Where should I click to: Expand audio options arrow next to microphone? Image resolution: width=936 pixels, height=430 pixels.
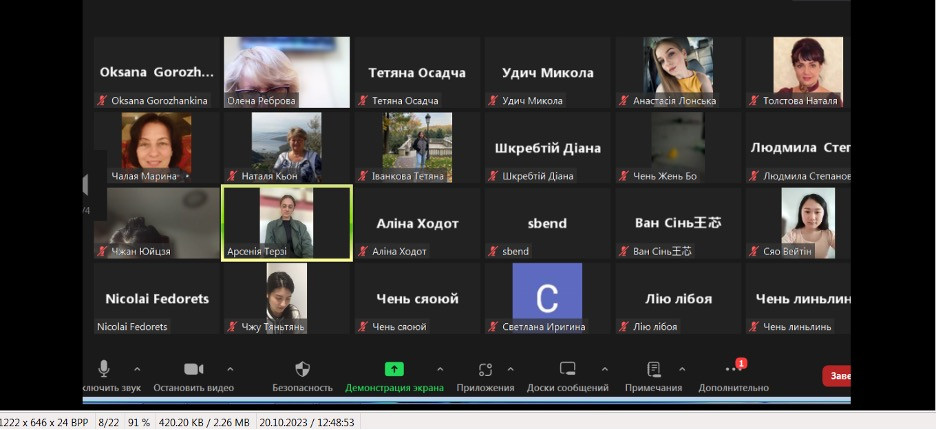pos(137,369)
